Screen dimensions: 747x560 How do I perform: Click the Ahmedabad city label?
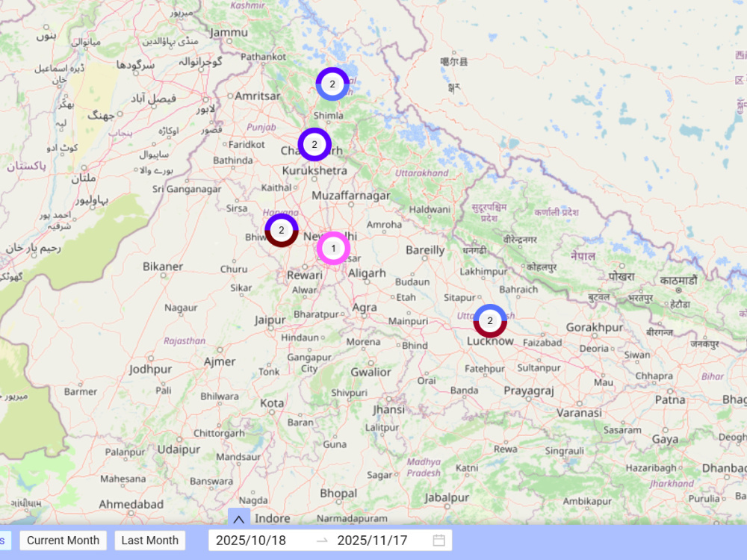coord(131,504)
